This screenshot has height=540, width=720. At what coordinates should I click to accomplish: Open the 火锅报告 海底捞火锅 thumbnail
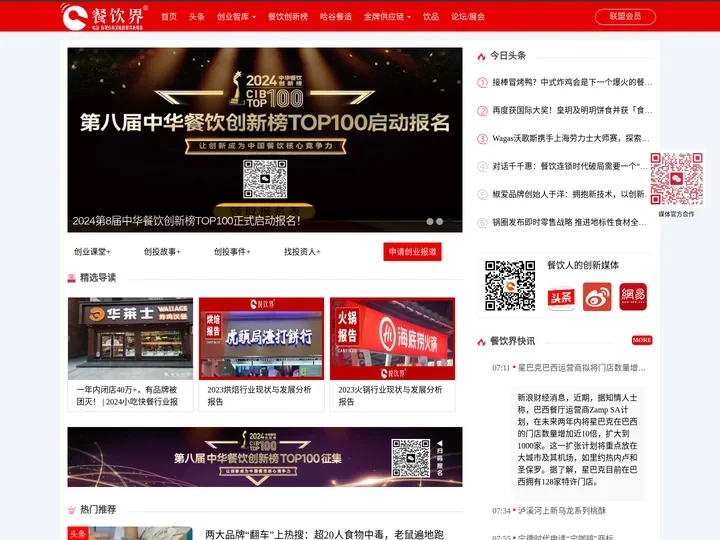(393, 338)
